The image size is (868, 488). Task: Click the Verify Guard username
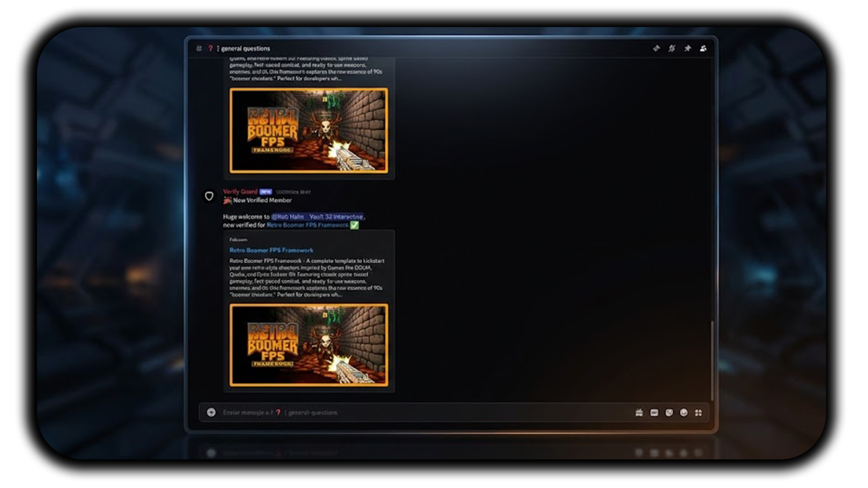(240, 192)
